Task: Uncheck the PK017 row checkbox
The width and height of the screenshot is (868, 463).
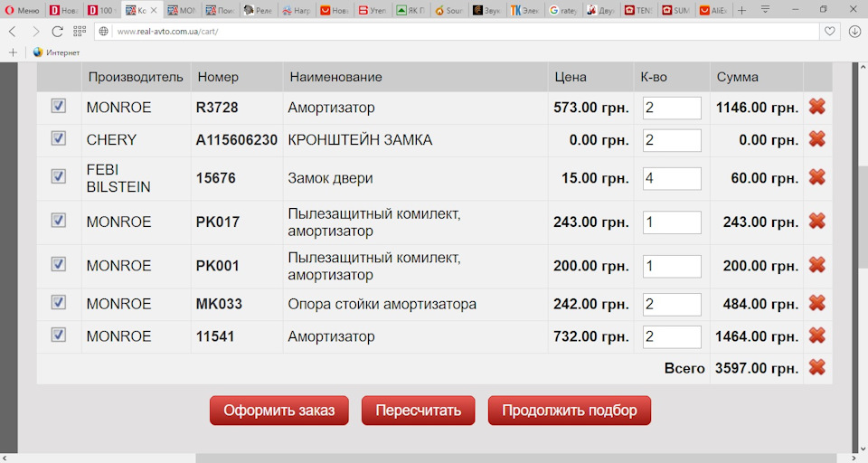Action: click(58, 220)
